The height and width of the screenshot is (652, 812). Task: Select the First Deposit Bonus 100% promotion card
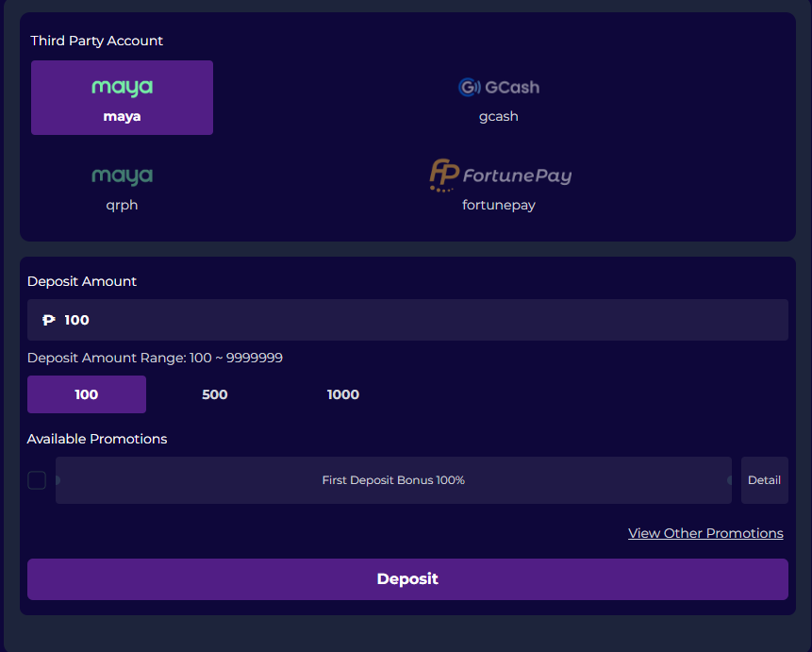(393, 480)
